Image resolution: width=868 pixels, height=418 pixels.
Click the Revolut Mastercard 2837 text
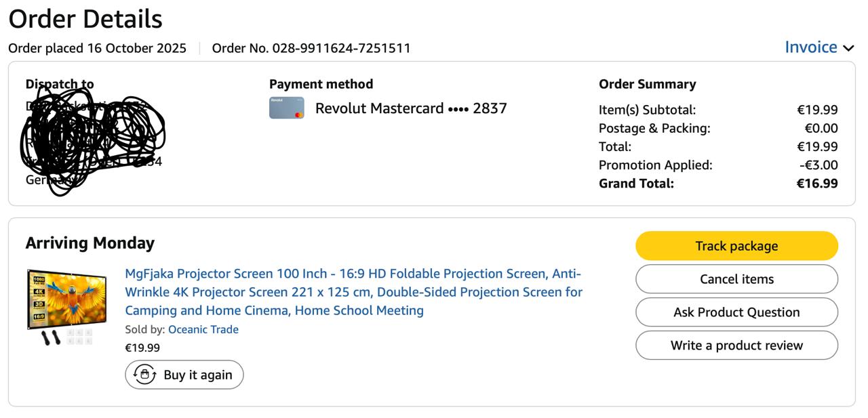pyautogui.click(x=411, y=108)
